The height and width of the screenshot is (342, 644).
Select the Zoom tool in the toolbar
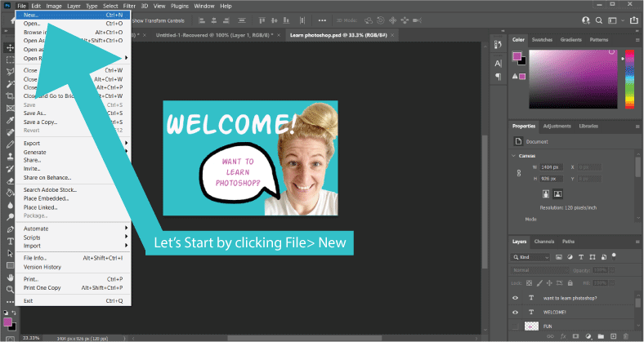(x=9, y=289)
